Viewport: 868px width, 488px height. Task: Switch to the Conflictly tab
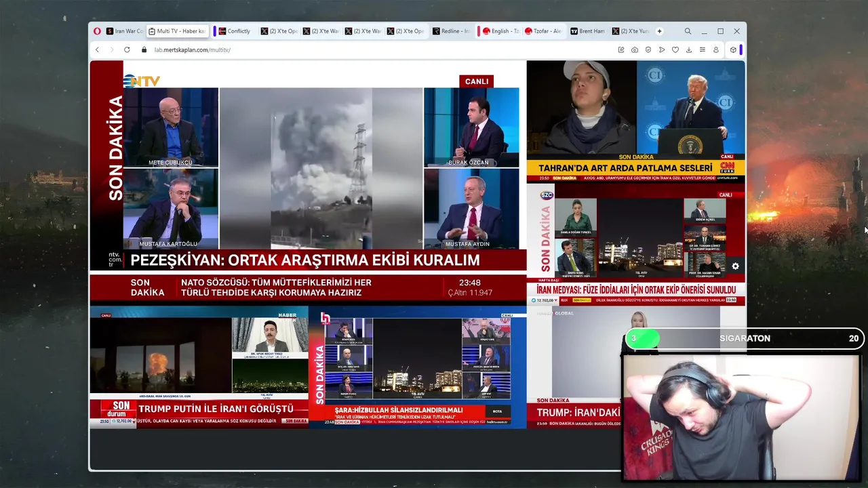click(x=235, y=31)
